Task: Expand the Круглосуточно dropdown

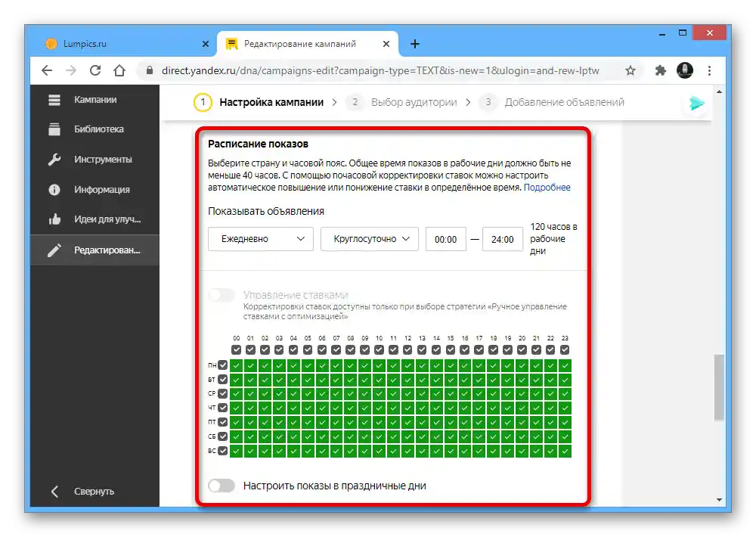Action: [x=370, y=239]
